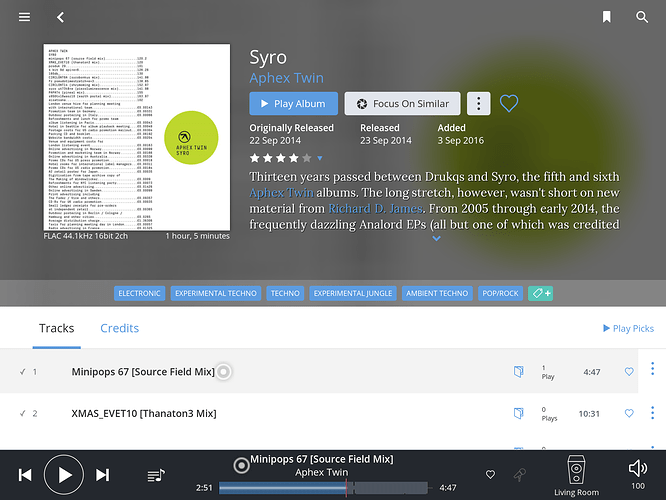Select the POP/ROCK genre tag
This screenshot has height=500, width=666.
click(x=500, y=294)
